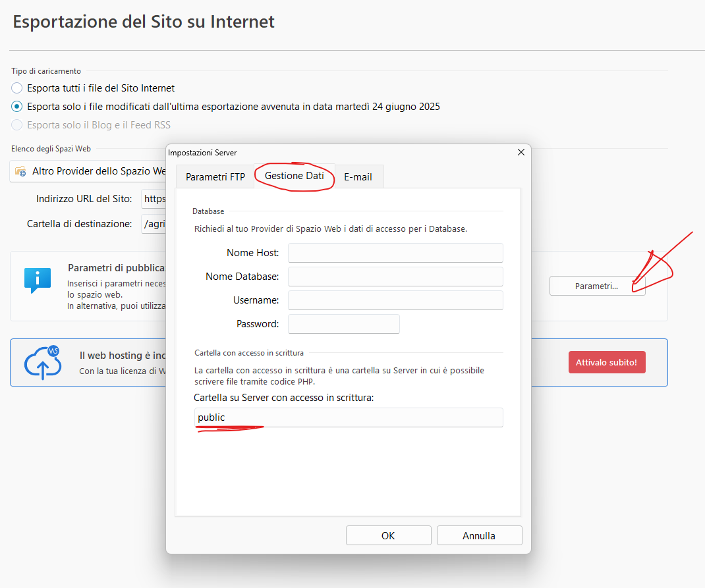Switch to the E-mail tab
Image resolution: width=705 pixels, height=588 pixels.
[358, 177]
